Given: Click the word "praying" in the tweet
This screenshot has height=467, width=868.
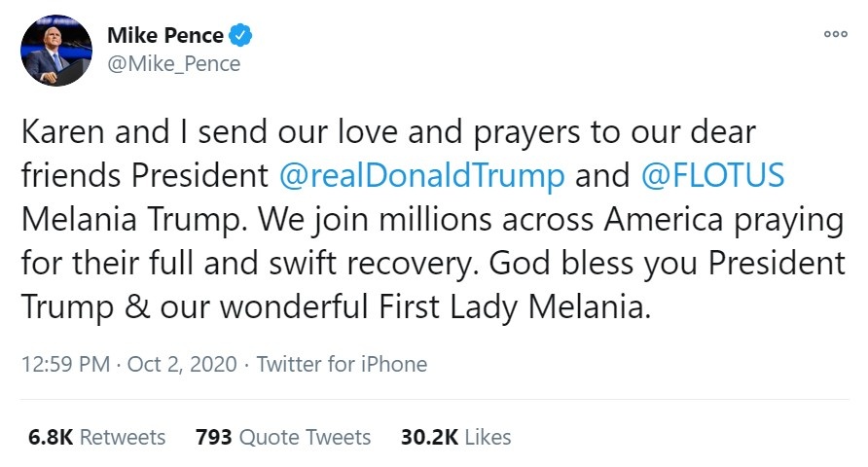Looking at the screenshot, I should (783, 220).
